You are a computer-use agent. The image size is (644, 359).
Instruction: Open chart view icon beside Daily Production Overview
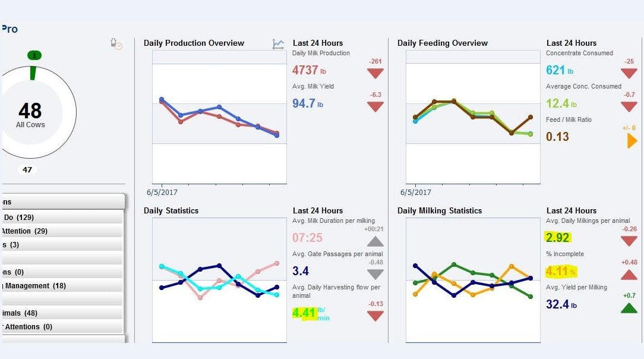278,44
